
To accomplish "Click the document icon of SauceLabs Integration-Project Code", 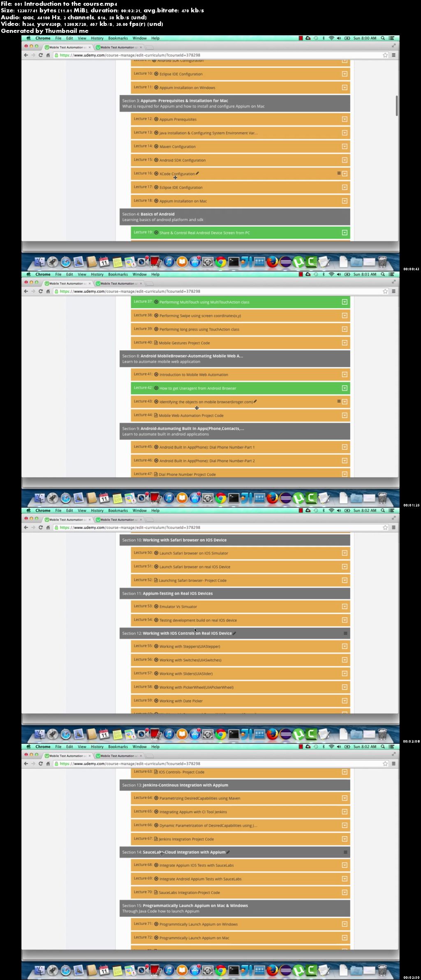I will coord(156,893).
